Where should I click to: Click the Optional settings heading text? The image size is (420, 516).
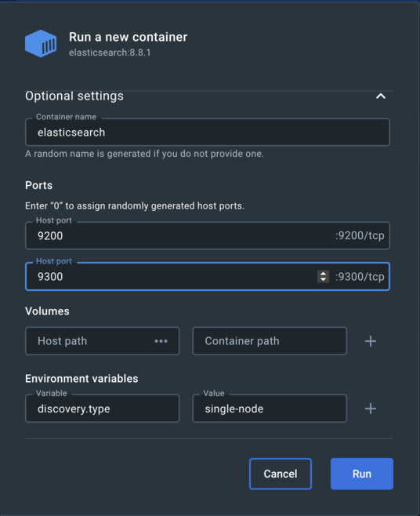point(74,96)
